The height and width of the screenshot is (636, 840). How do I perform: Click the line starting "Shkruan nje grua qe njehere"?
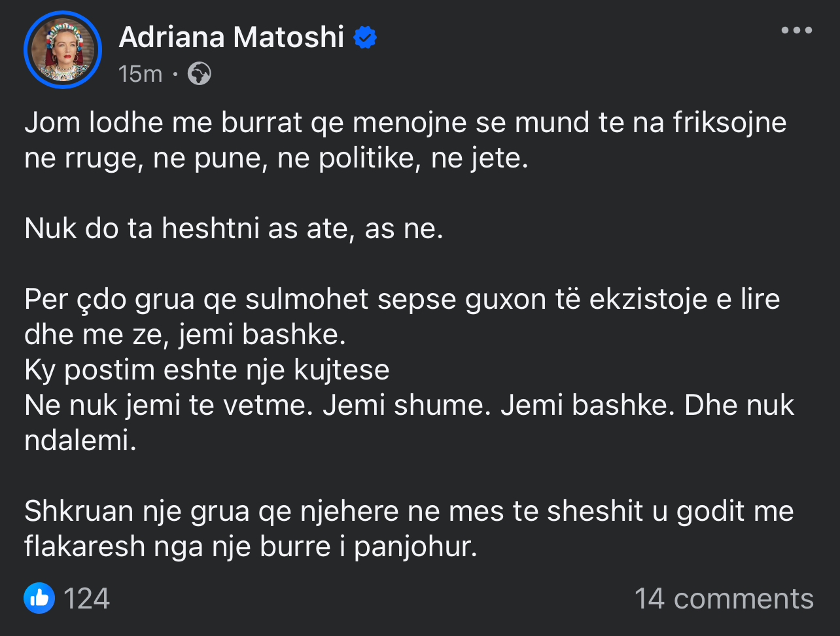click(409, 512)
